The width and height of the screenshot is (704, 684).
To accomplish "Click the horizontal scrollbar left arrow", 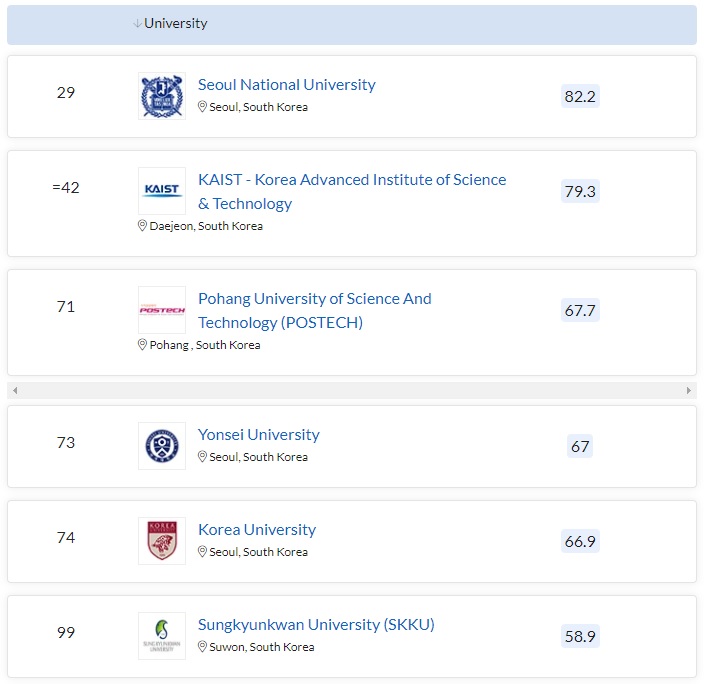I will tap(15, 390).
